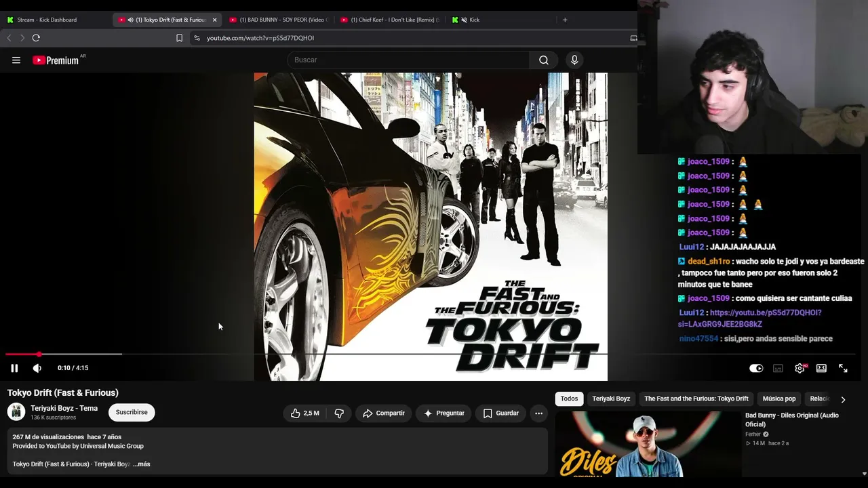
Task: Enter fullscreen mode in the player
Action: (x=843, y=368)
